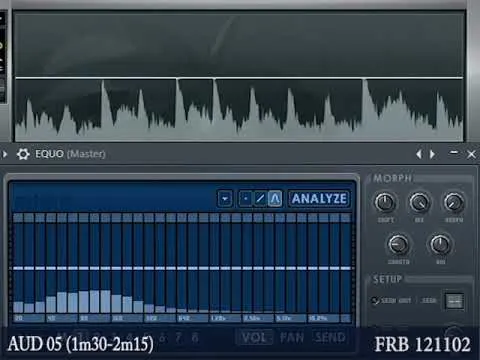The width and height of the screenshot is (480, 360).
Task: Close the EQUO plugin window
Action: pyautogui.click(x=471, y=154)
